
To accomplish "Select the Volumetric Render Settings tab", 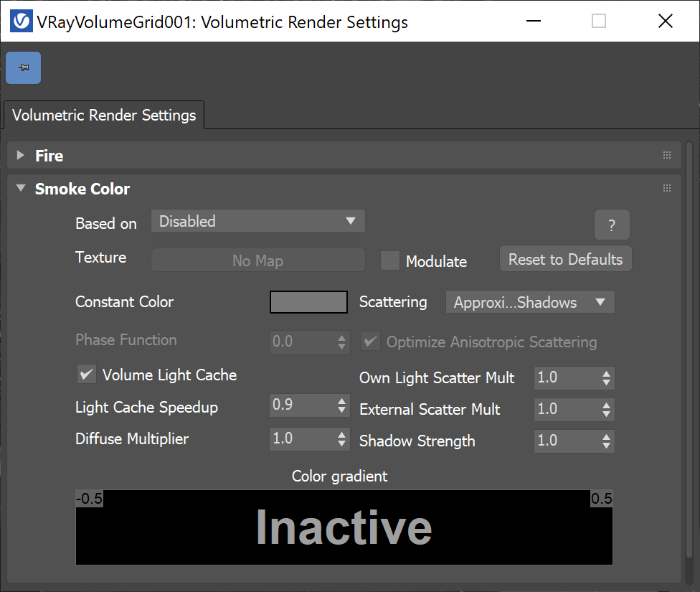I will pyautogui.click(x=103, y=115).
